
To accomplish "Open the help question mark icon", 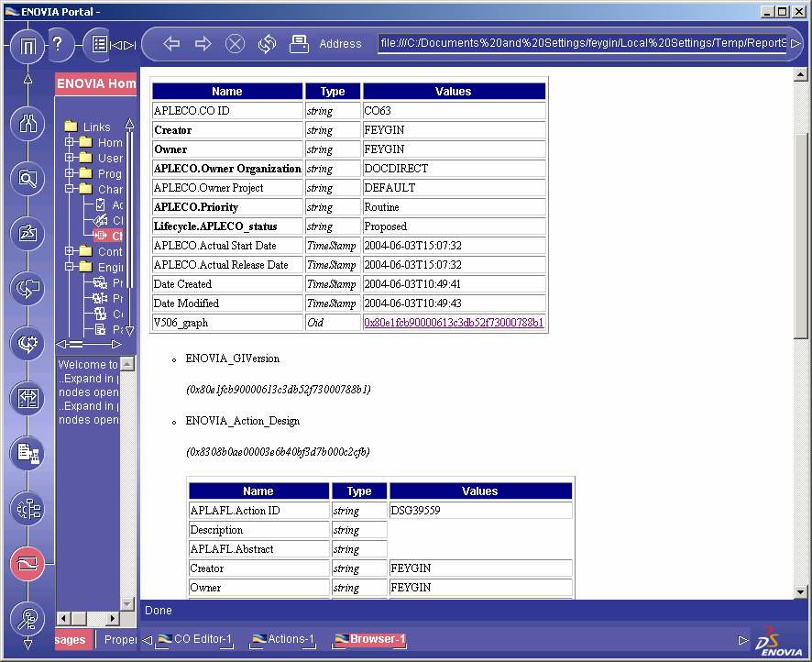I will click(58, 43).
